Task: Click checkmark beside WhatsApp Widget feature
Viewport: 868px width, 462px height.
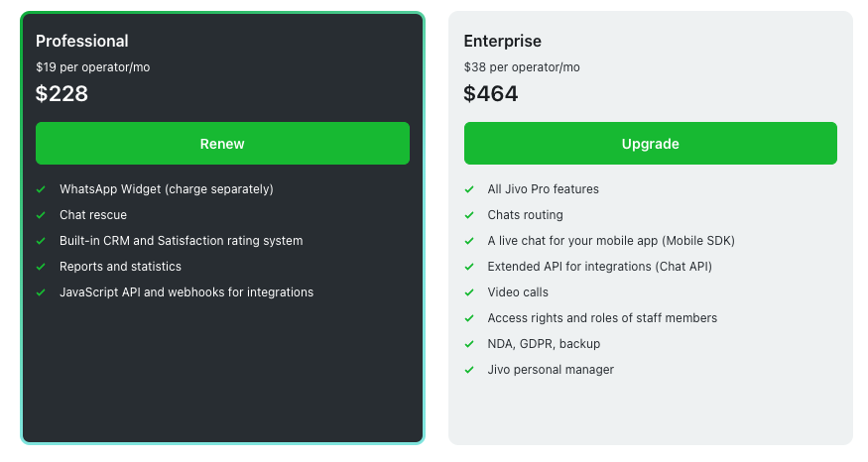Action: pyautogui.click(x=41, y=189)
